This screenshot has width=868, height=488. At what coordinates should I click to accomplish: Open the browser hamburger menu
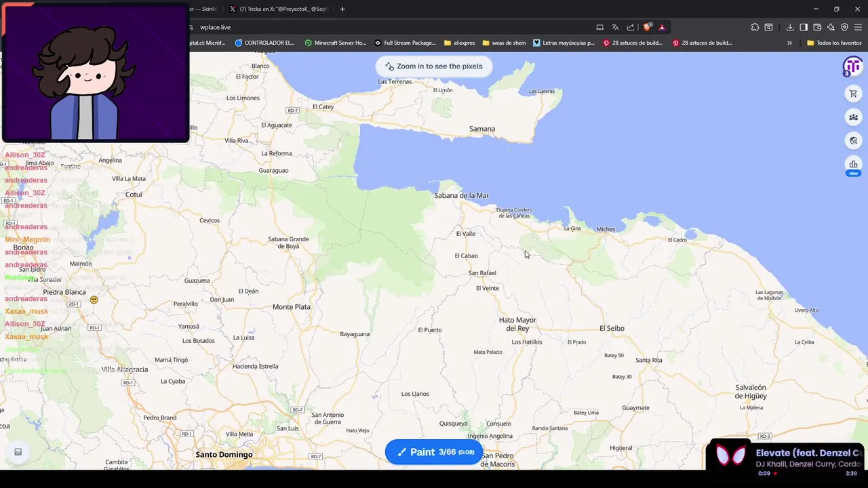coord(858,27)
